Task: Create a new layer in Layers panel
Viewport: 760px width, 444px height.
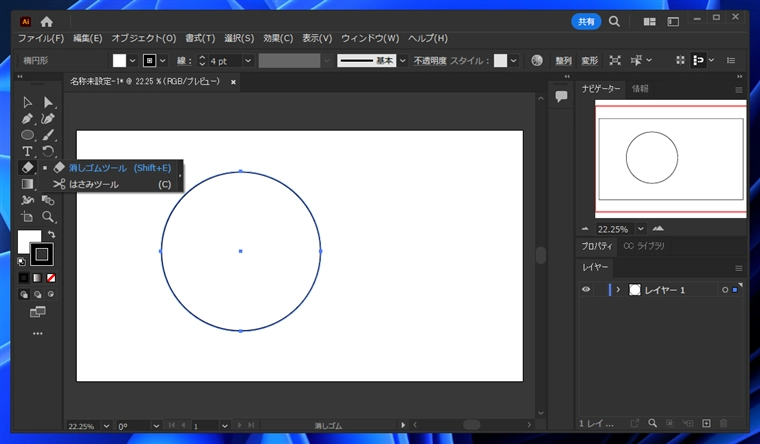Action: click(x=706, y=424)
